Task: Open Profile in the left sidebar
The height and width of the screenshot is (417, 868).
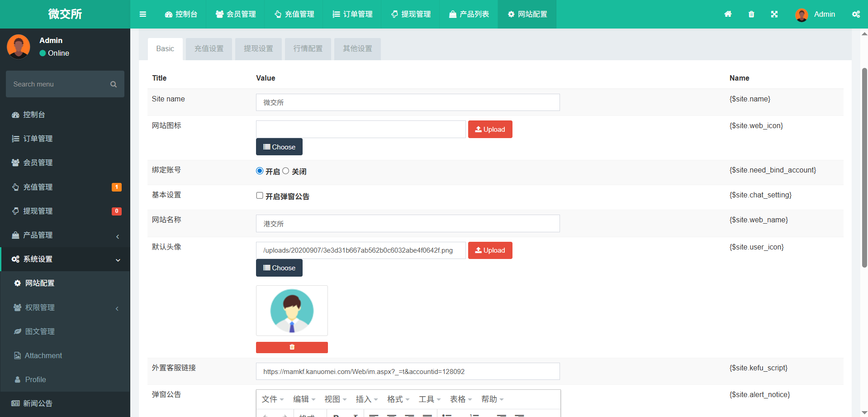Action: [x=65, y=379]
